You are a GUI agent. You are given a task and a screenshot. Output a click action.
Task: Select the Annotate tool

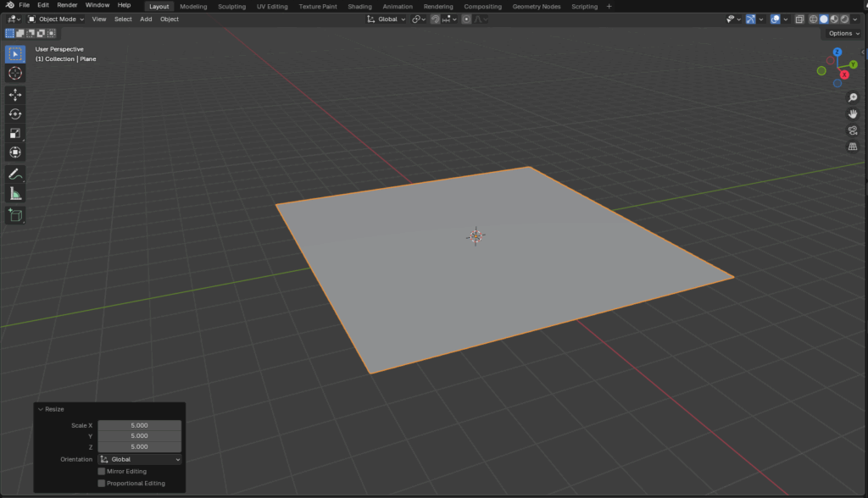[15, 174]
